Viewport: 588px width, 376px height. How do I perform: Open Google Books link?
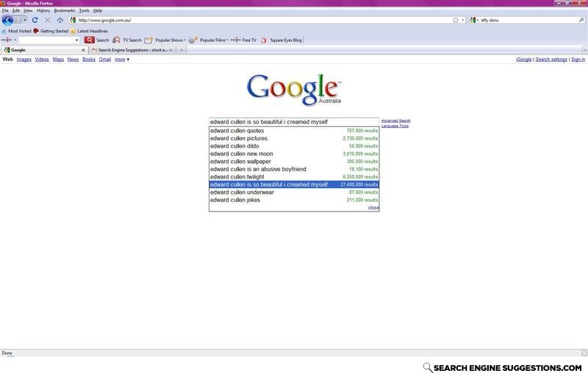89,59
